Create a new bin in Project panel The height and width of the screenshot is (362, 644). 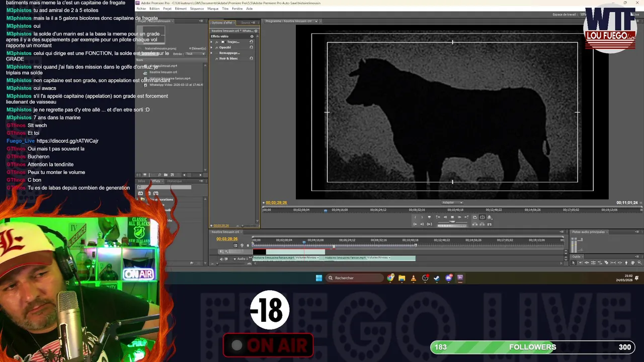tap(166, 175)
